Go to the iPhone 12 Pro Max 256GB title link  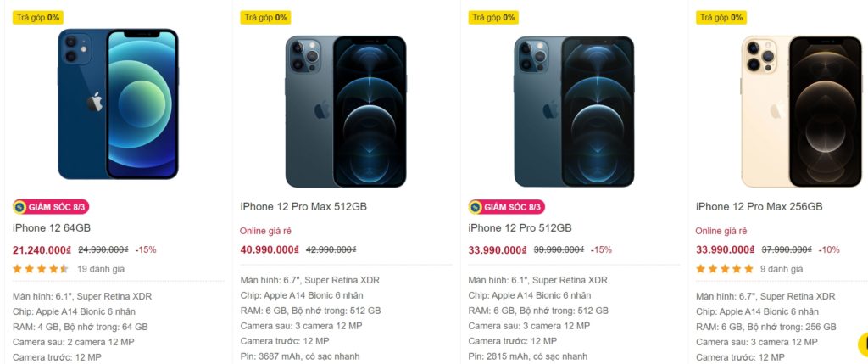[x=759, y=206]
